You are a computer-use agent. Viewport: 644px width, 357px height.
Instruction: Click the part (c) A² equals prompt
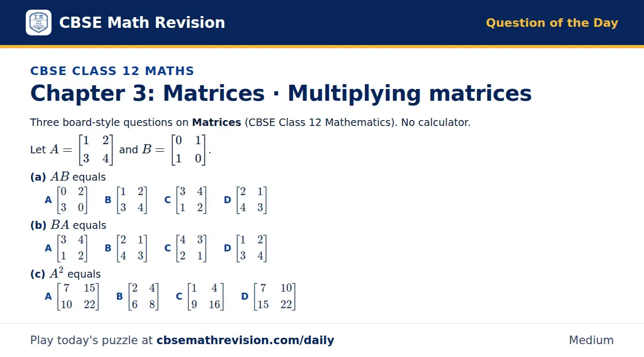click(65, 273)
